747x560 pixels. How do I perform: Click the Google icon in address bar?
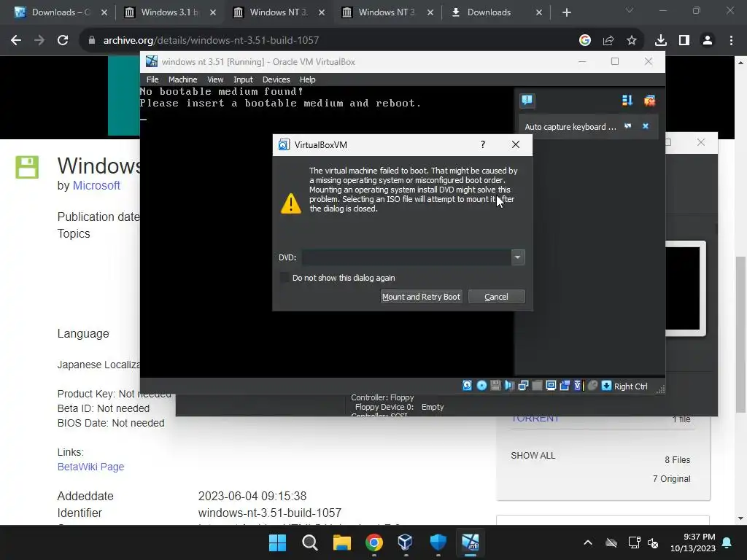coord(585,41)
